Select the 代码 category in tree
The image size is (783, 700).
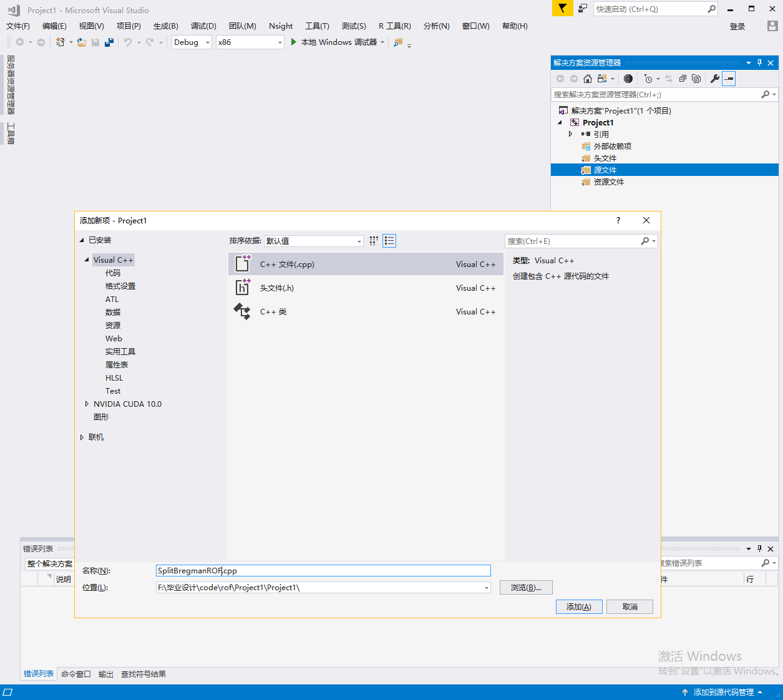(x=113, y=273)
